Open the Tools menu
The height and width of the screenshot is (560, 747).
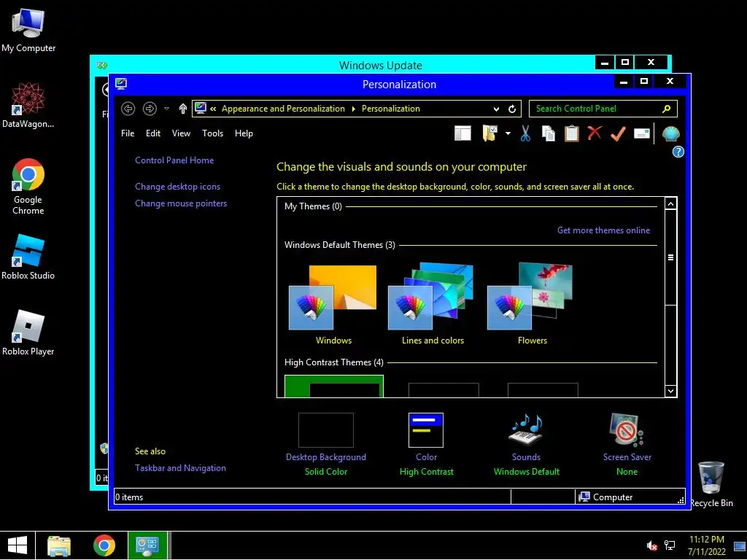click(212, 133)
